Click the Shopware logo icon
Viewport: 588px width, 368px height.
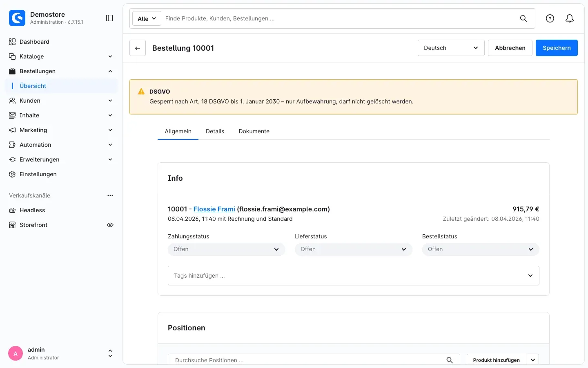click(x=17, y=18)
